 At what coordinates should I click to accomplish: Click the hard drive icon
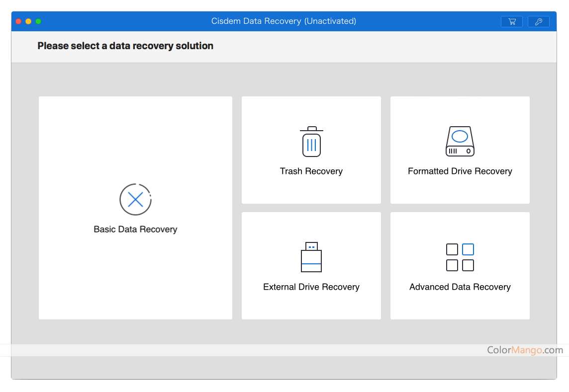[460, 142]
